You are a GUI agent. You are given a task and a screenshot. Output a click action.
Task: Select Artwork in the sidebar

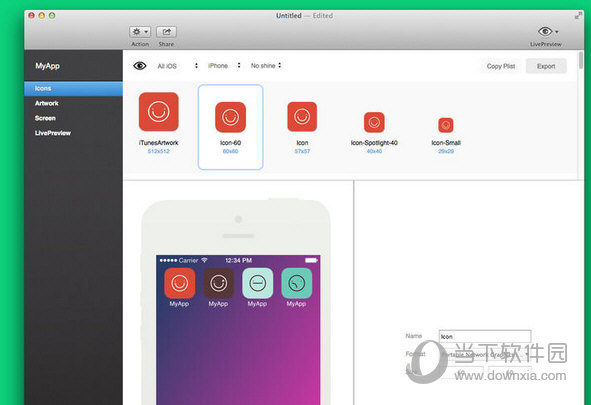tap(47, 103)
